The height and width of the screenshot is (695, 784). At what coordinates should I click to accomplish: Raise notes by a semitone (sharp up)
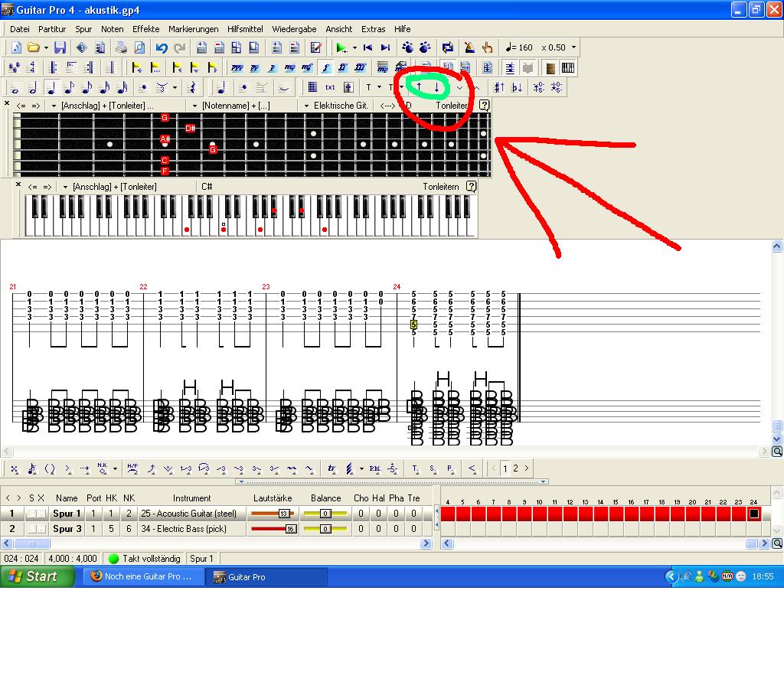pyautogui.click(x=499, y=87)
